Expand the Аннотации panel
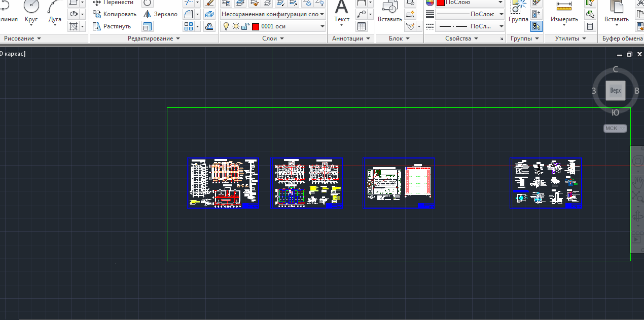 [351, 38]
